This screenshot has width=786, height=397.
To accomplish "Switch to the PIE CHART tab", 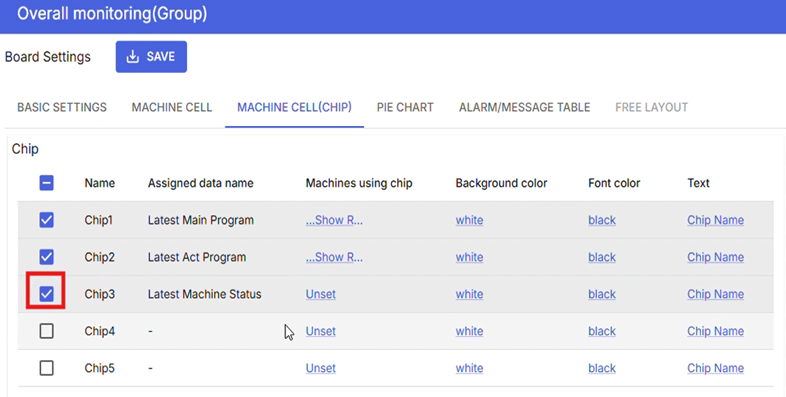I will [405, 107].
